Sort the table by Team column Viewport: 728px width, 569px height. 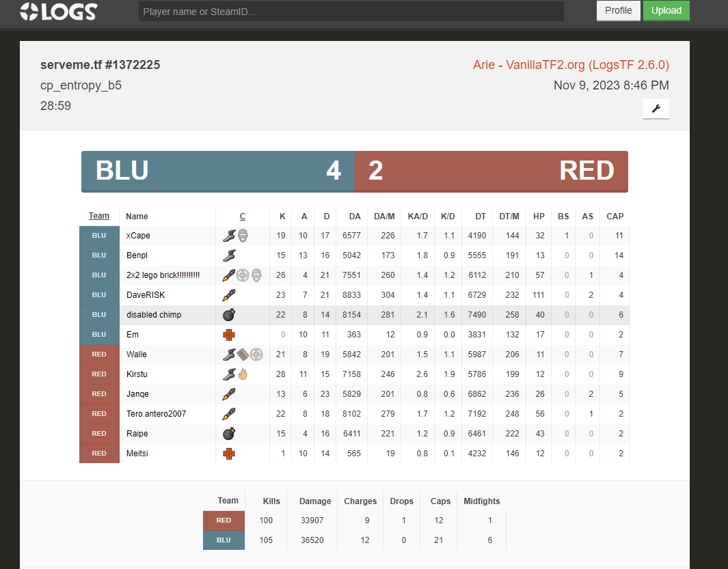pyautogui.click(x=99, y=217)
